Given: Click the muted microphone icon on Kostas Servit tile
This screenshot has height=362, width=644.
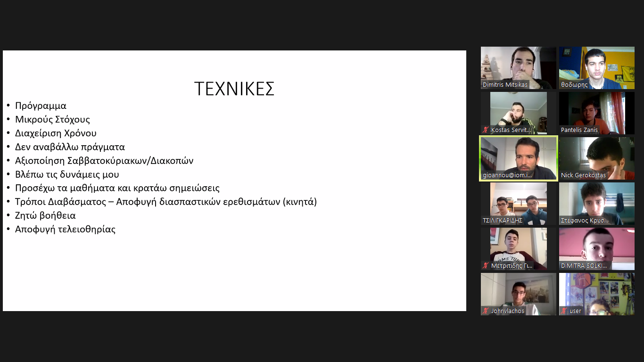Looking at the screenshot, I should click(486, 130).
